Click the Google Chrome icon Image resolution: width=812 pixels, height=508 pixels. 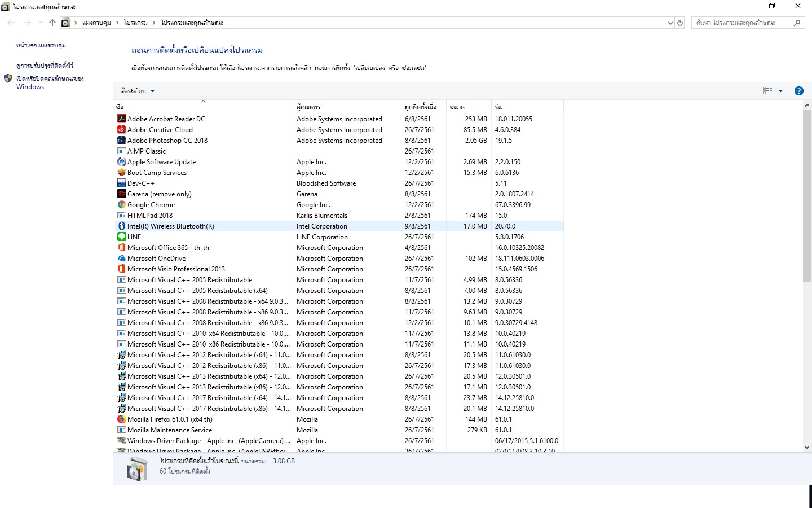(x=121, y=204)
